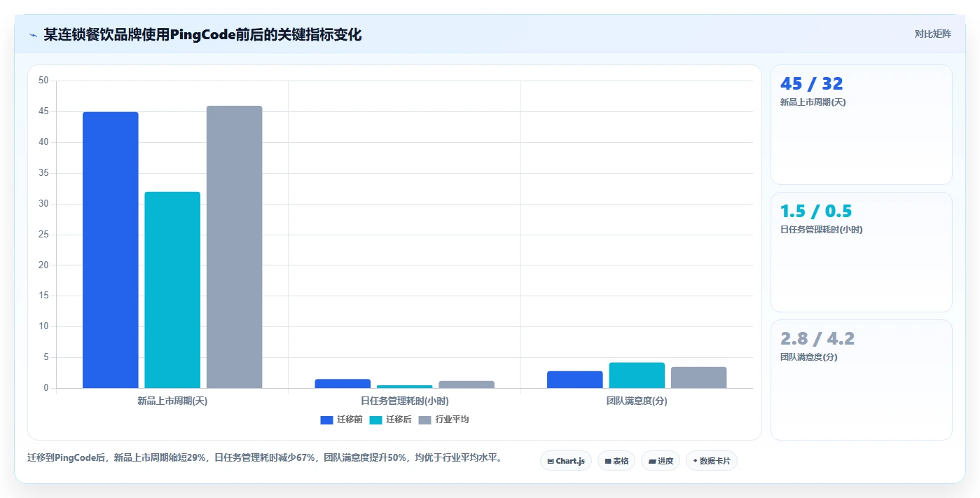Click the 行业平均 bar for 日任务管理耗时

click(x=467, y=385)
